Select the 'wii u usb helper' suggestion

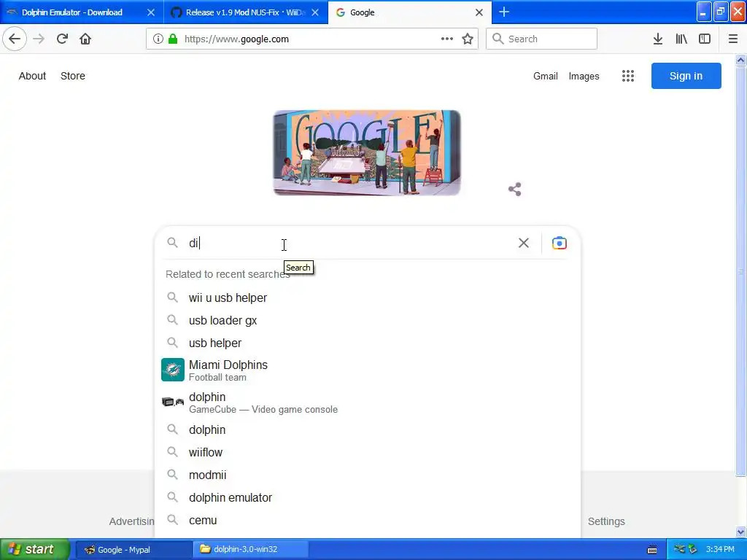[x=368, y=297]
